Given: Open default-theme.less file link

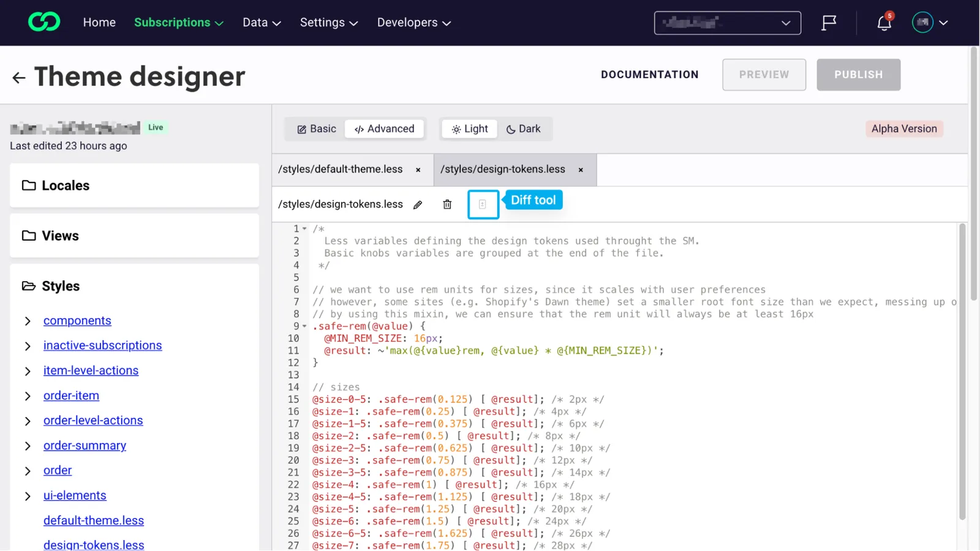Looking at the screenshot, I should [94, 520].
